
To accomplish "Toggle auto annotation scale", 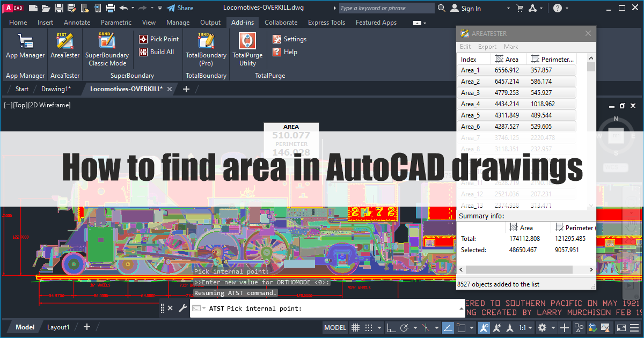I will pos(497,327).
